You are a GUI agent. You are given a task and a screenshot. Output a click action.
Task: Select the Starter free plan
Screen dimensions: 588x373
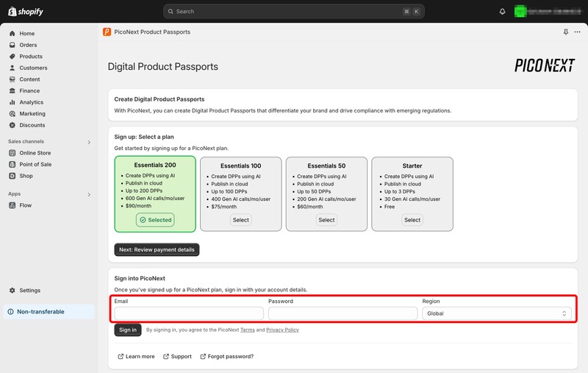(412, 220)
